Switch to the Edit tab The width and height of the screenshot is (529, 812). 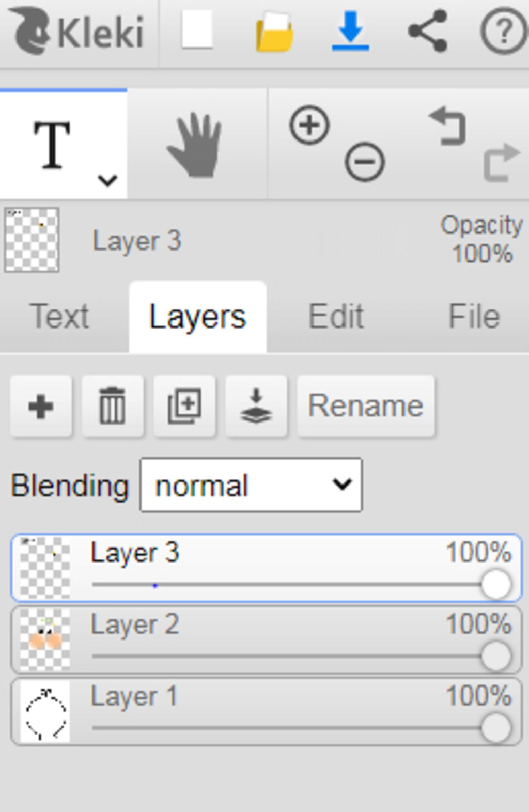[x=336, y=316]
